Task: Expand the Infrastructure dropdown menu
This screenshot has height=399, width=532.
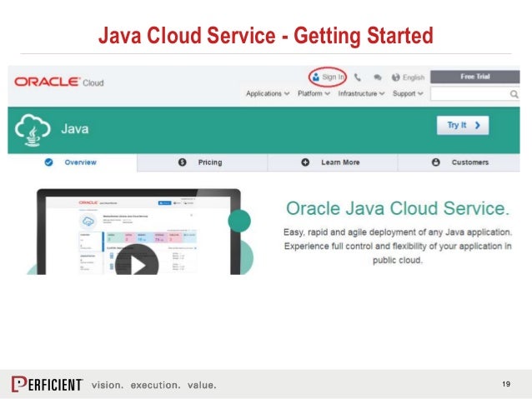Action: point(361,93)
